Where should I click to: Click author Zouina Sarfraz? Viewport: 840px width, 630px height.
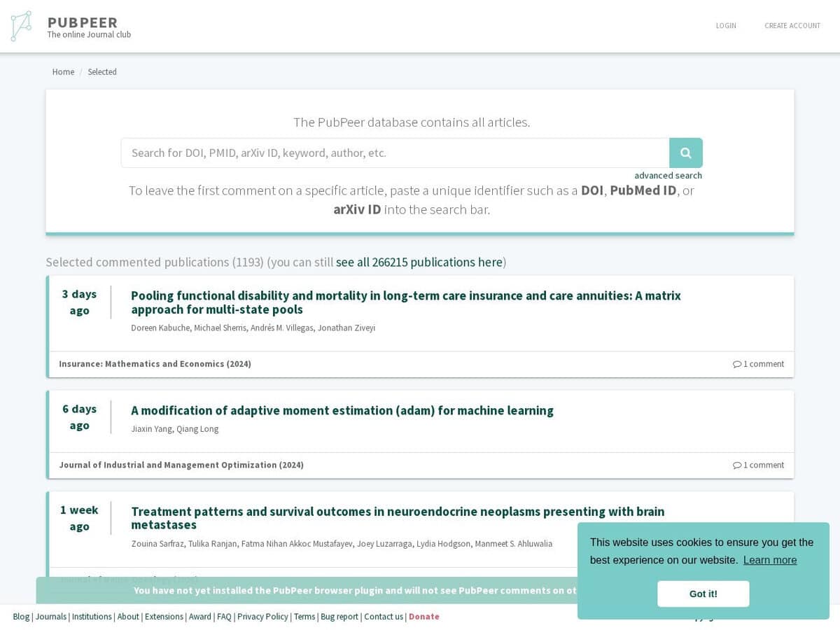point(157,544)
